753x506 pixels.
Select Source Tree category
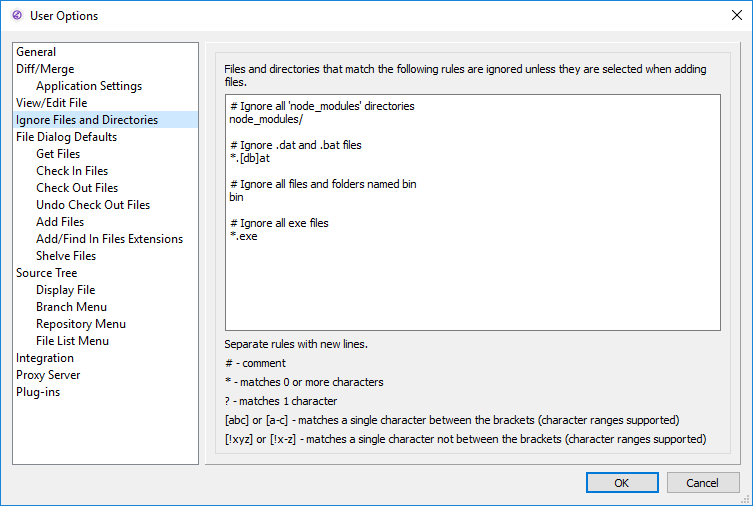pyautogui.click(x=46, y=273)
